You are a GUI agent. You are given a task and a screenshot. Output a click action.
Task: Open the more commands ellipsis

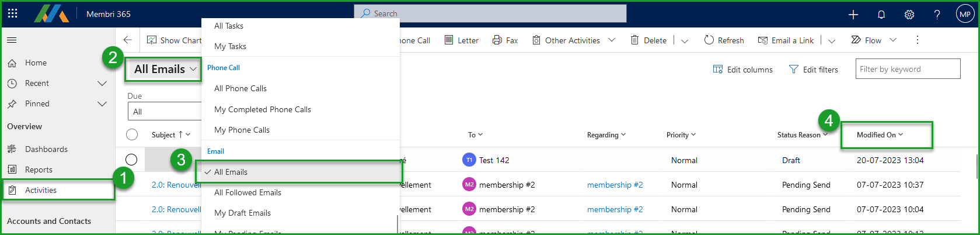[917, 40]
